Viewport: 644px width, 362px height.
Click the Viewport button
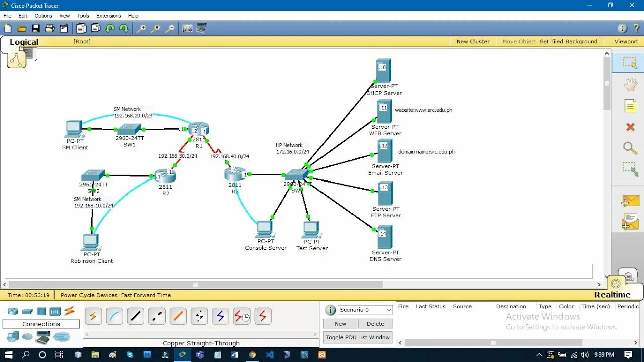coord(626,41)
